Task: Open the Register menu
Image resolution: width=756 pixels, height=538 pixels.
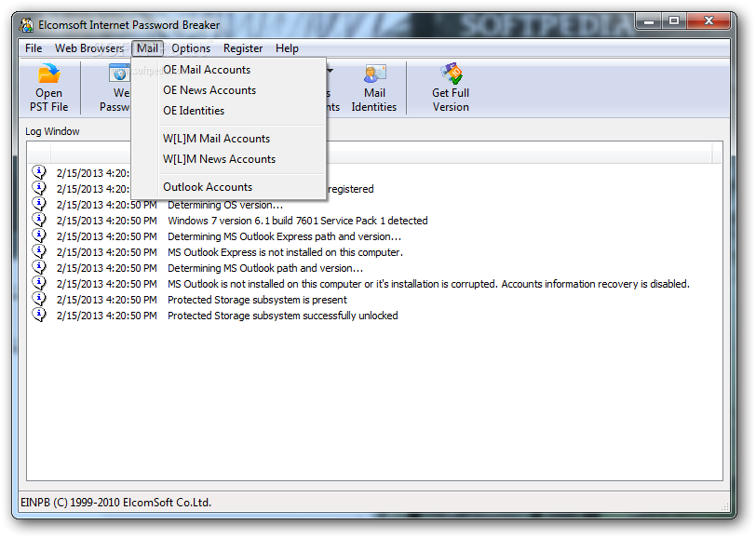Action: (243, 48)
